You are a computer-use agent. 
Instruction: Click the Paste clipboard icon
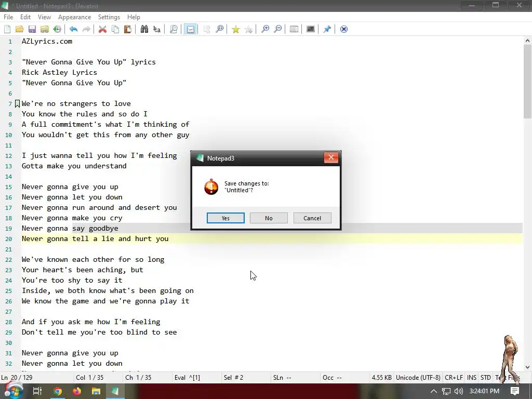pos(128,29)
